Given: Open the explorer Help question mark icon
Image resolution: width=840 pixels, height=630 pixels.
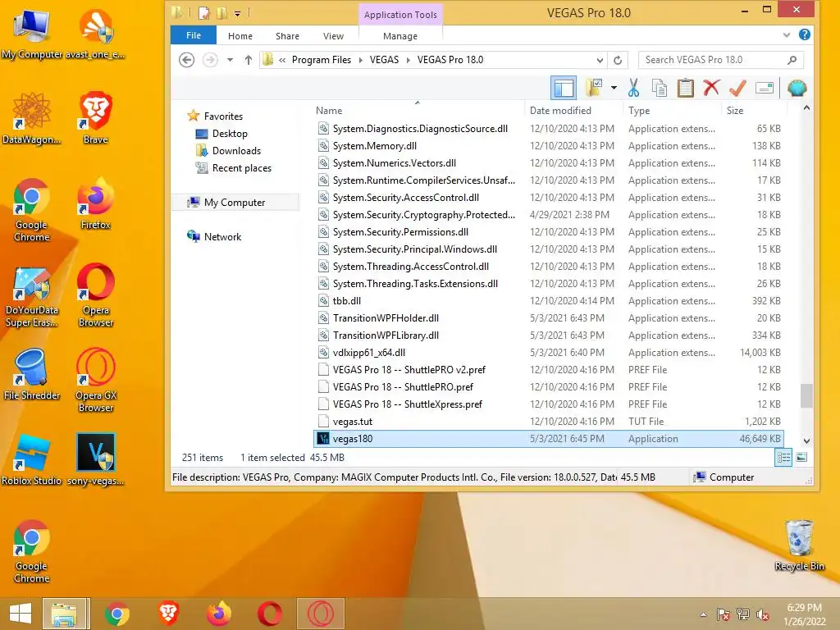Looking at the screenshot, I should (804, 34).
